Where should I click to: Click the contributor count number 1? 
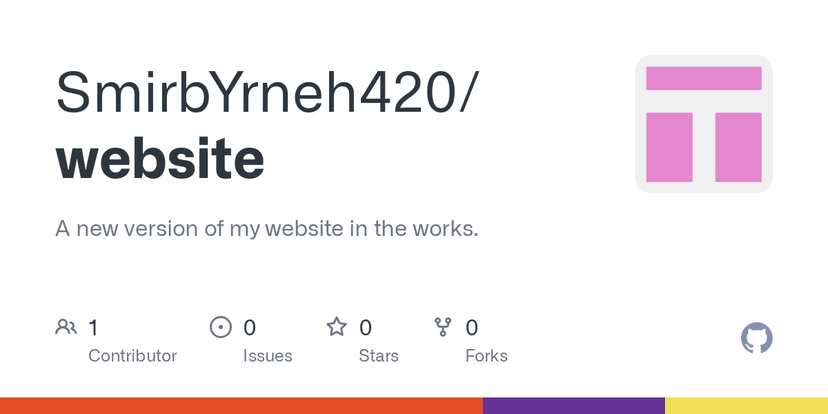click(x=93, y=327)
